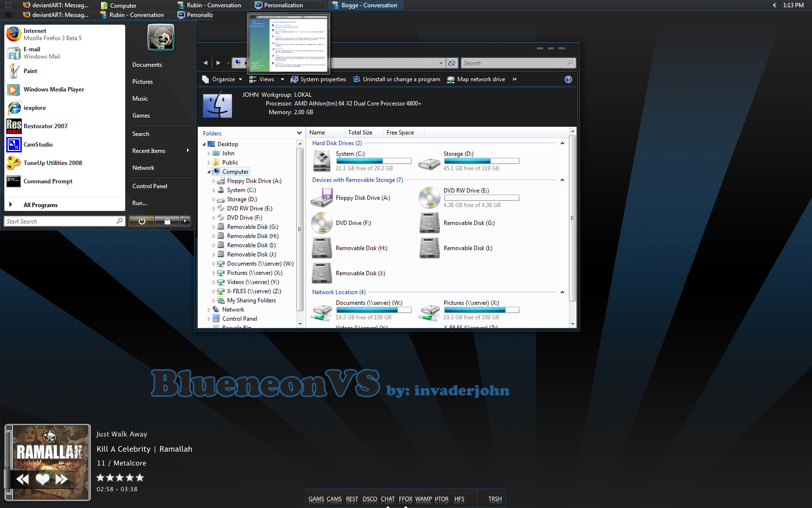Open iexplore browser shortcut

[x=64, y=108]
